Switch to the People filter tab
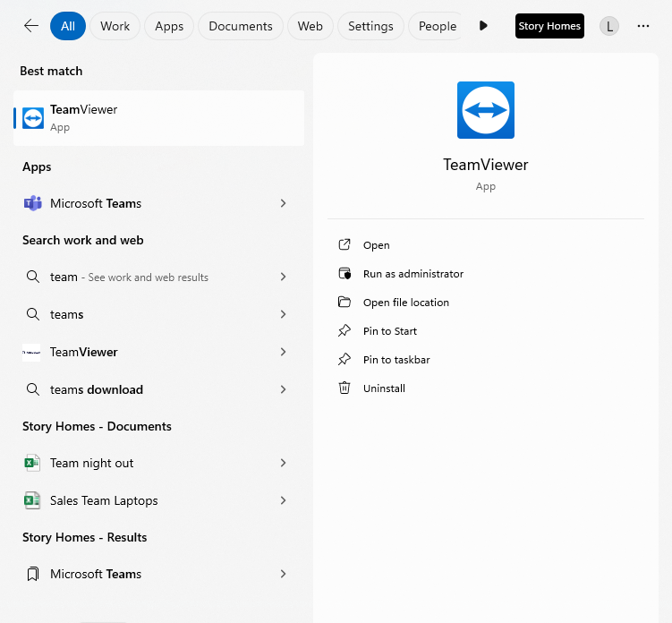 click(x=436, y=26)
